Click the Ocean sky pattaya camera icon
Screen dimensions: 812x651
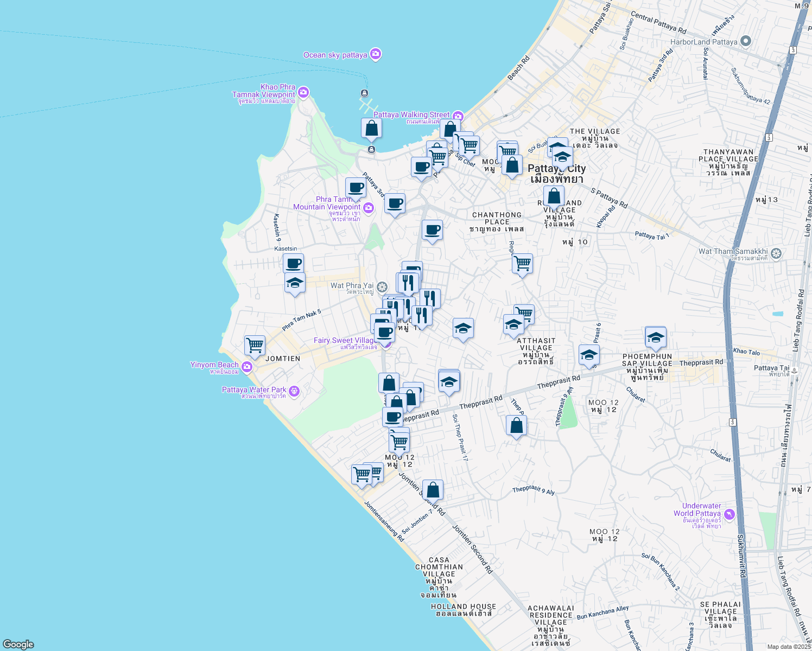376,54
